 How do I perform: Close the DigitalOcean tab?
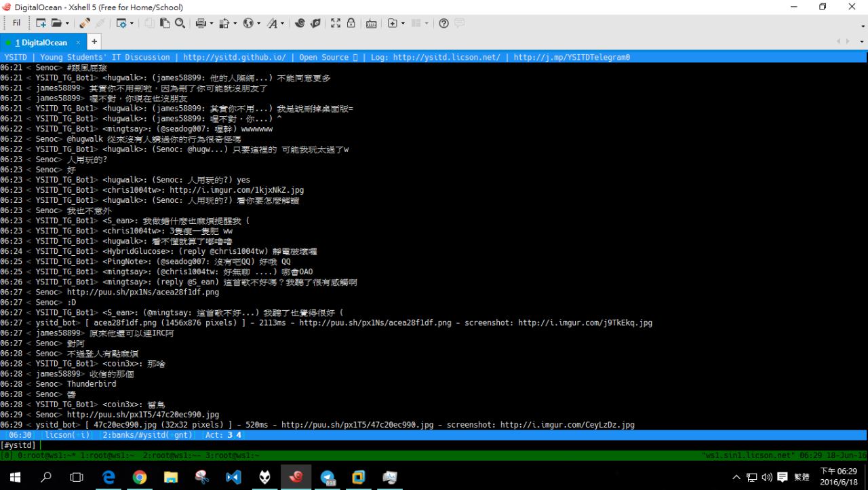tap(78, 42)
